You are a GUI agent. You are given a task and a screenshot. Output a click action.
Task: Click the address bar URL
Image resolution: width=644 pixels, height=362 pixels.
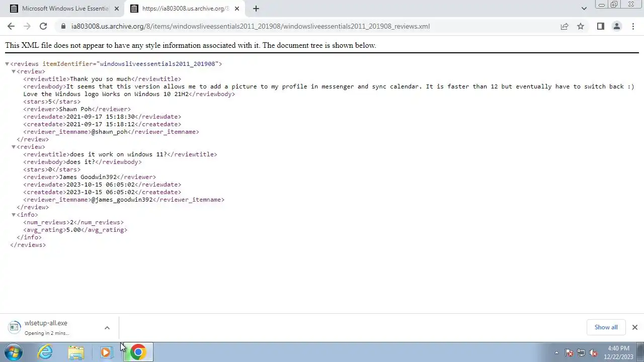point(251,26)
